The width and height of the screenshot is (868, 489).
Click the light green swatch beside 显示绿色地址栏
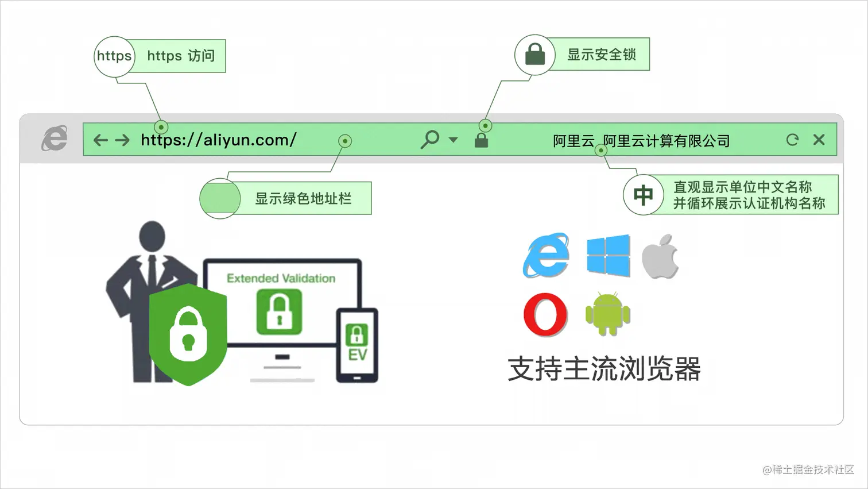click(220, 198)
